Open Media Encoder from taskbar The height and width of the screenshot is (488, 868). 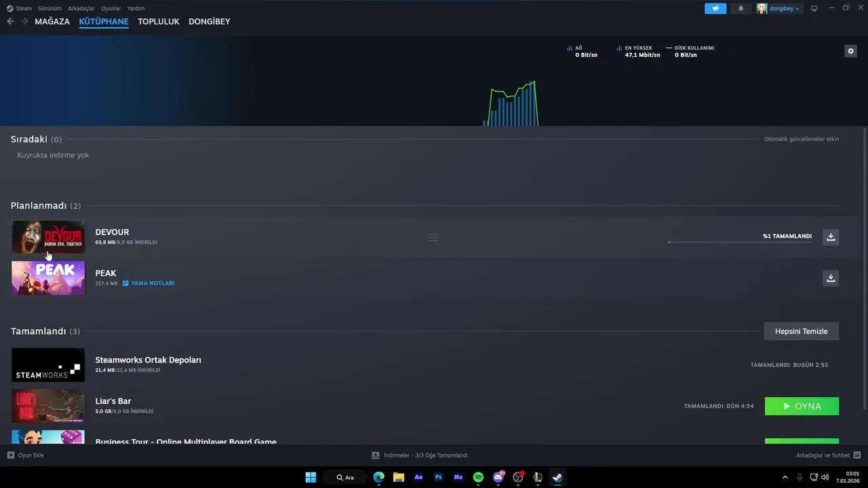(458, 477)
